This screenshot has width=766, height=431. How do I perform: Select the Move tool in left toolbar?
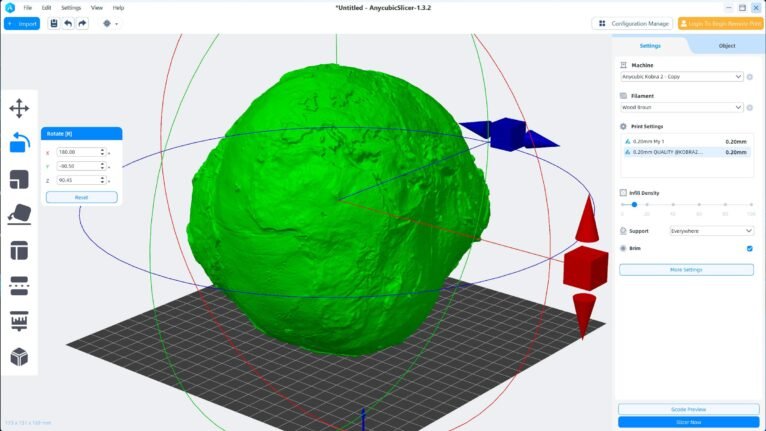pos(19,108)
